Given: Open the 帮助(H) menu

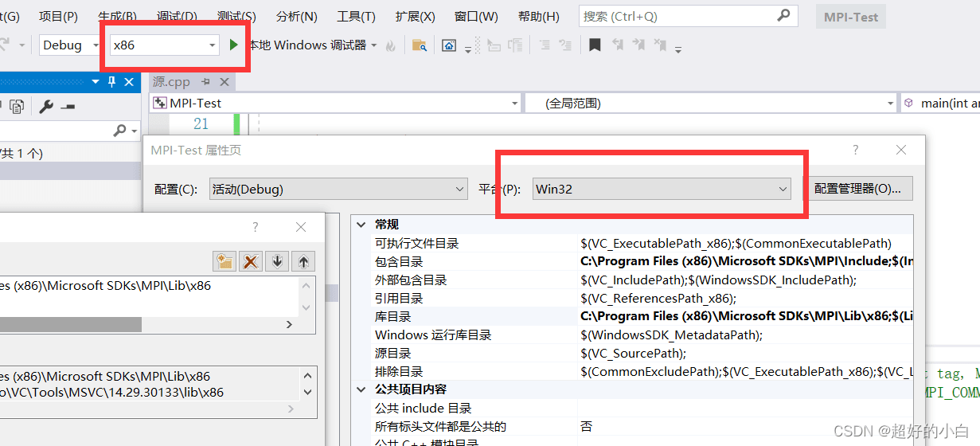Looking at the screenshot, I should 538,16.
